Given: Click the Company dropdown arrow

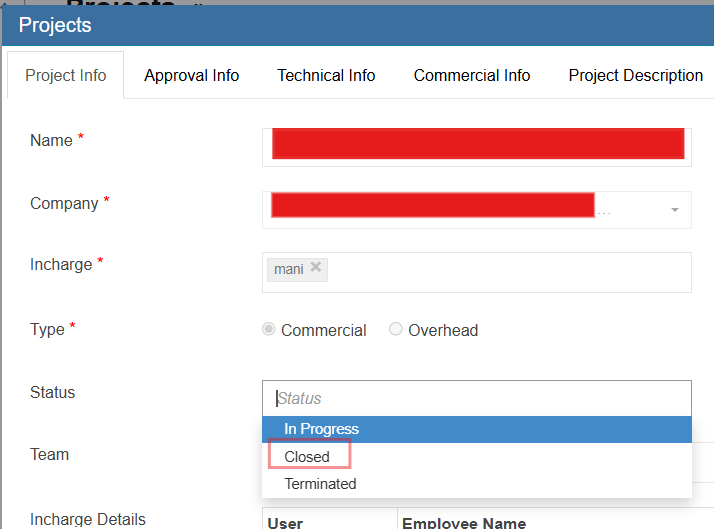Looking at the screenshot, I should [674, 210].
